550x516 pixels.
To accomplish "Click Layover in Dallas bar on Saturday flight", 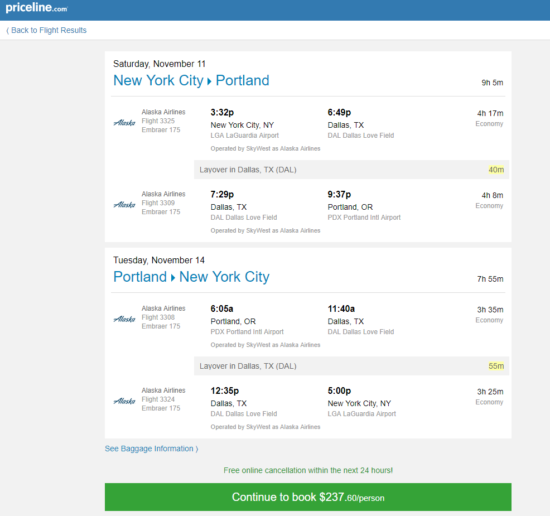I will (351, 170).
